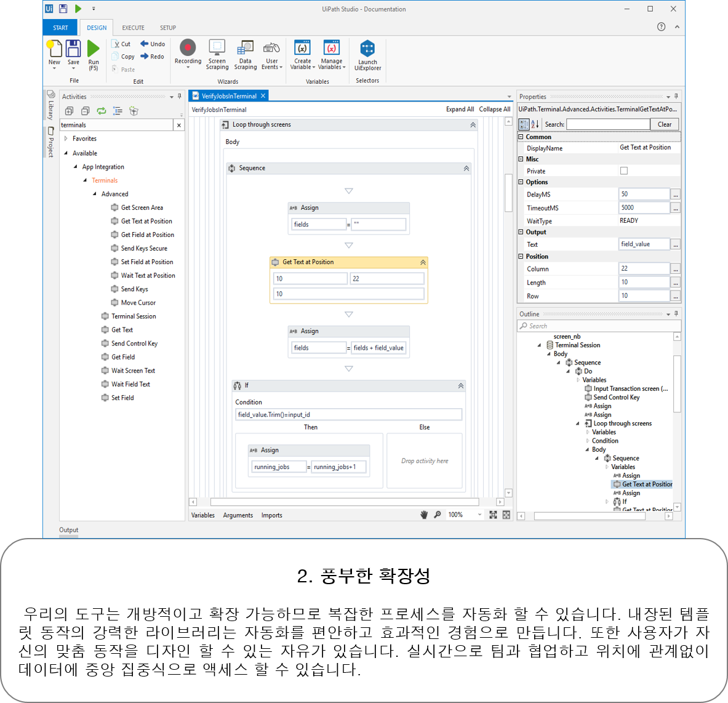
Task: Toggle the Private checkbox
Action: (x=624, y=171)
